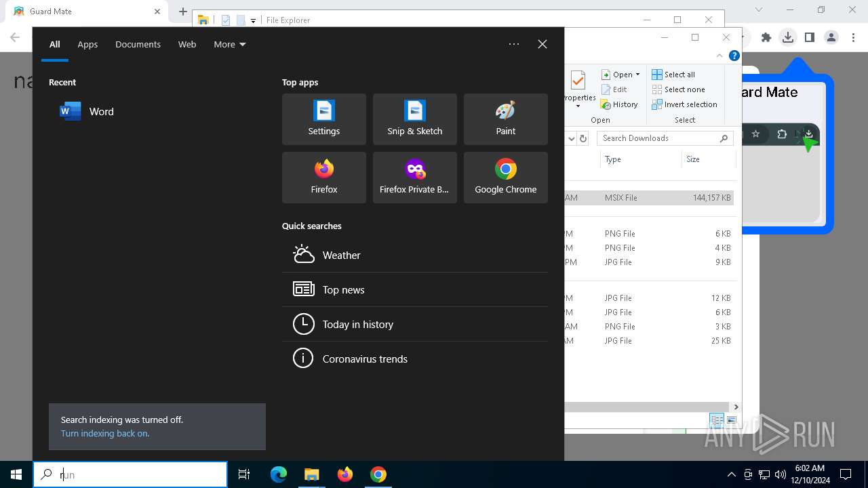
Task: Click the 144,157 KB size cell
Action: [x=711, y=198]
